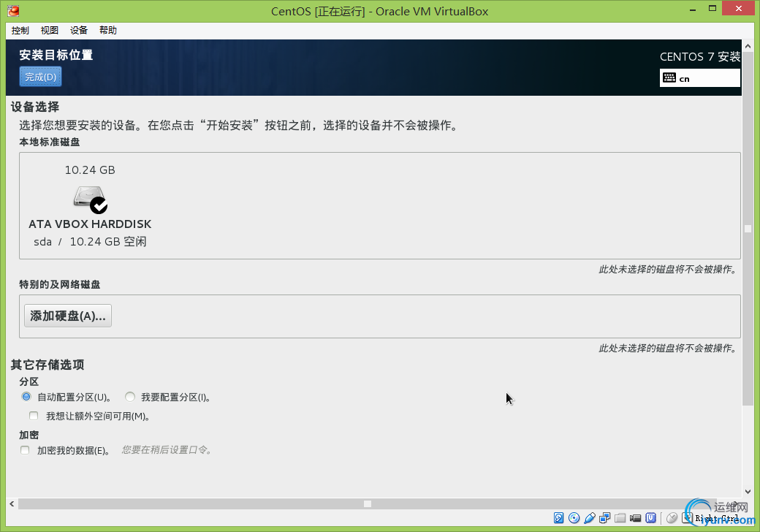Click the hard disk activity status icon
Viewport: 760px width, 532px height.
559,518
